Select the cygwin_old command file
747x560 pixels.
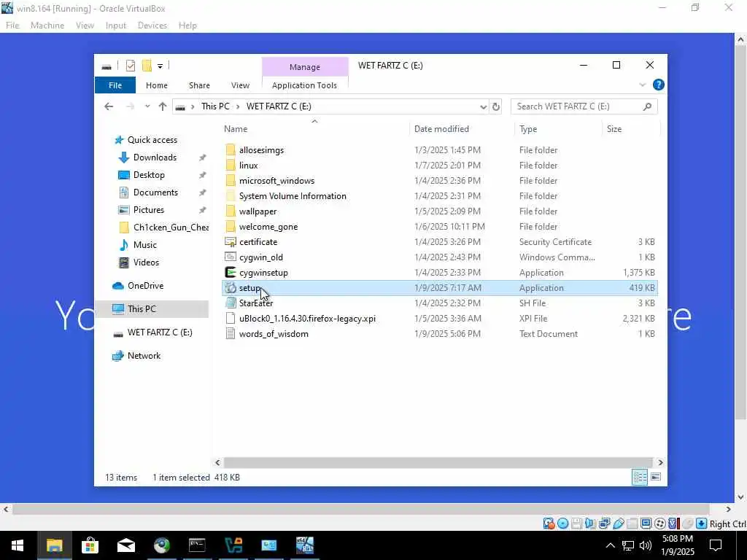click(x=260, y=257)
